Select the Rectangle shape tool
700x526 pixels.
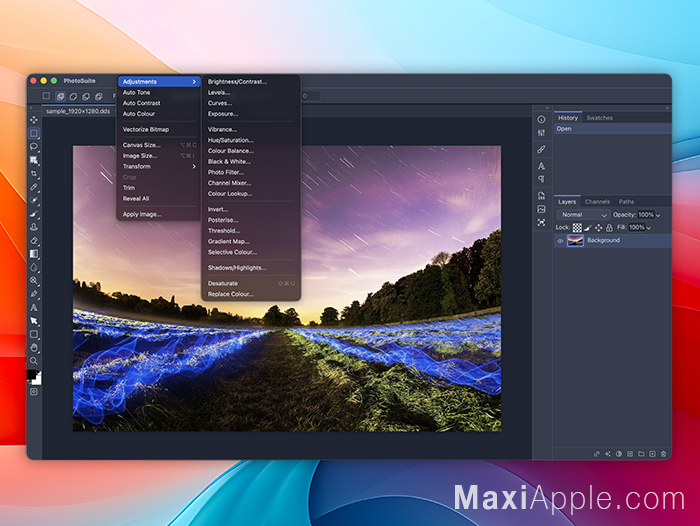pos(34,334)
